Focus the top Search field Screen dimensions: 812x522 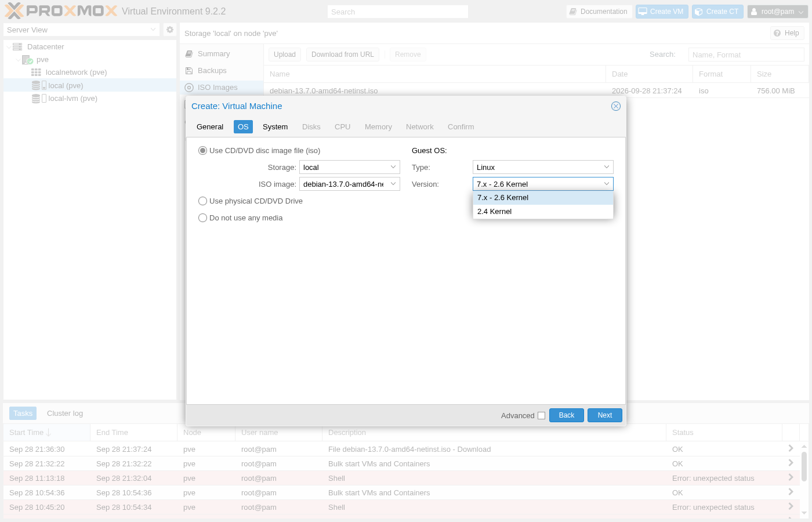point(398,12)
